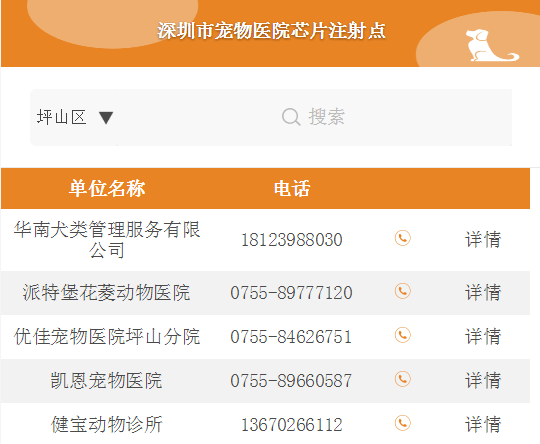This screenshot has height=444, width=540.
Task: Call 华南犬类管理服务有限公司 via phone icon
Action: (403, 238)
